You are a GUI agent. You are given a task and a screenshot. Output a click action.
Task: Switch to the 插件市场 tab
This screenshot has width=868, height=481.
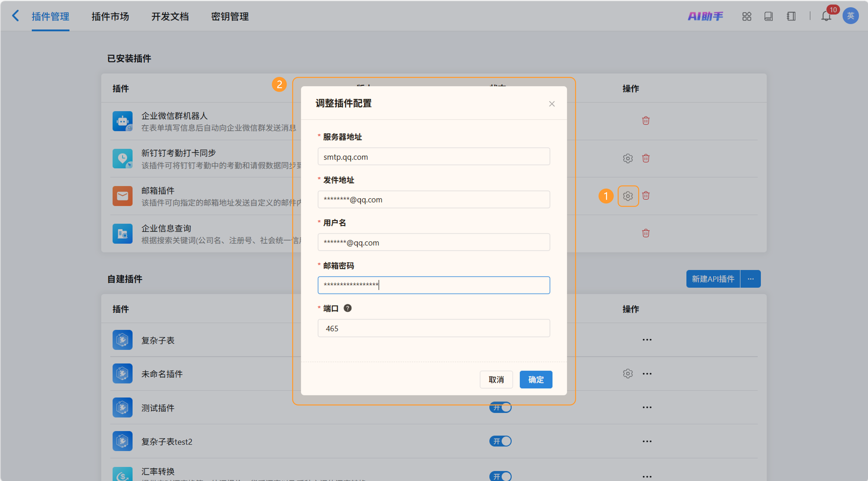pos(110,16)
